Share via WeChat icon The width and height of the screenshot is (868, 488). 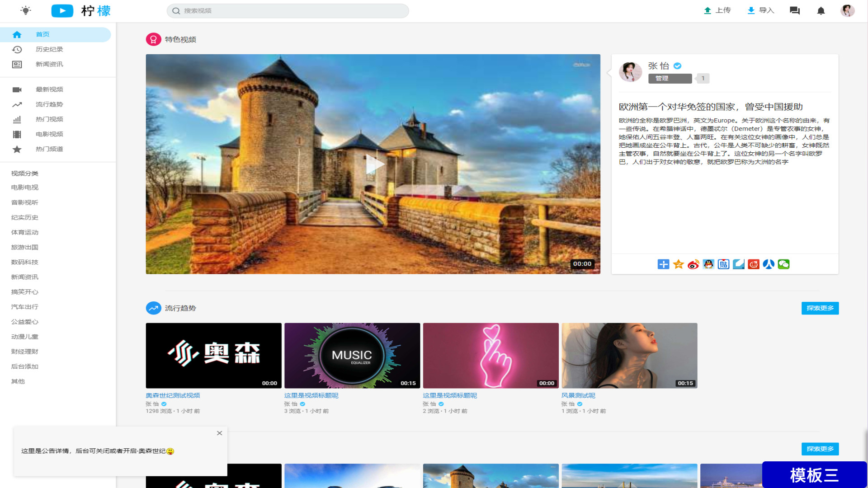[783, 264]
